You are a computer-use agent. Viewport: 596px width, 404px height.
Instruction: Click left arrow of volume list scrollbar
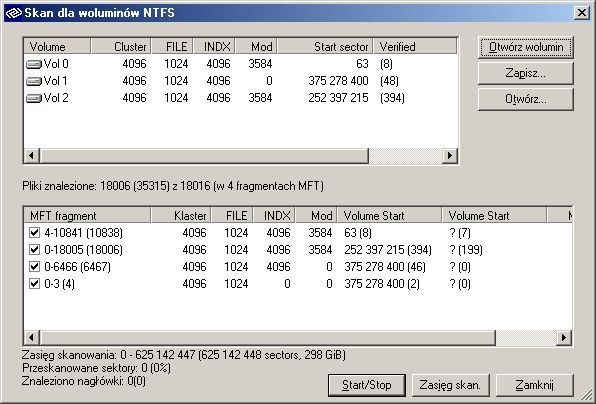pos(32,155)
